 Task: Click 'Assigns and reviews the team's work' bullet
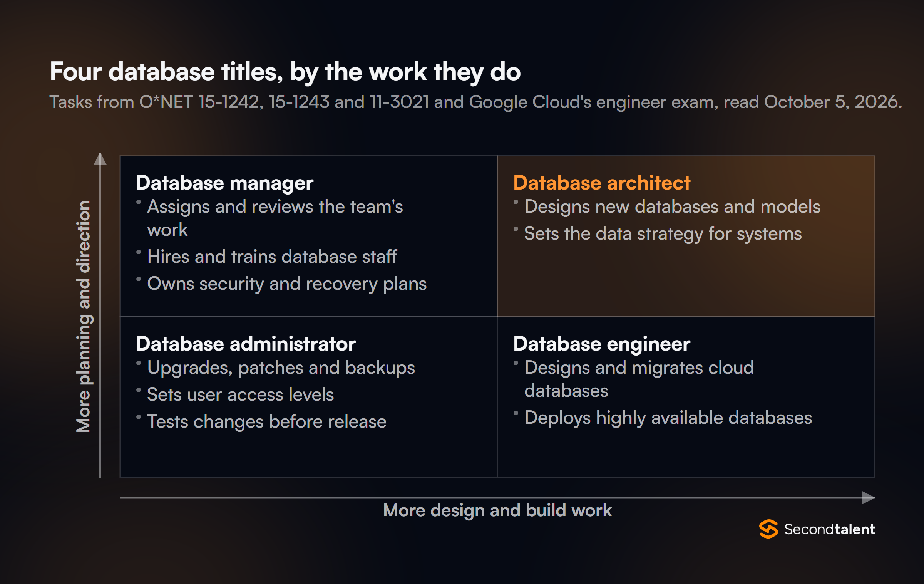pos(275,218)
